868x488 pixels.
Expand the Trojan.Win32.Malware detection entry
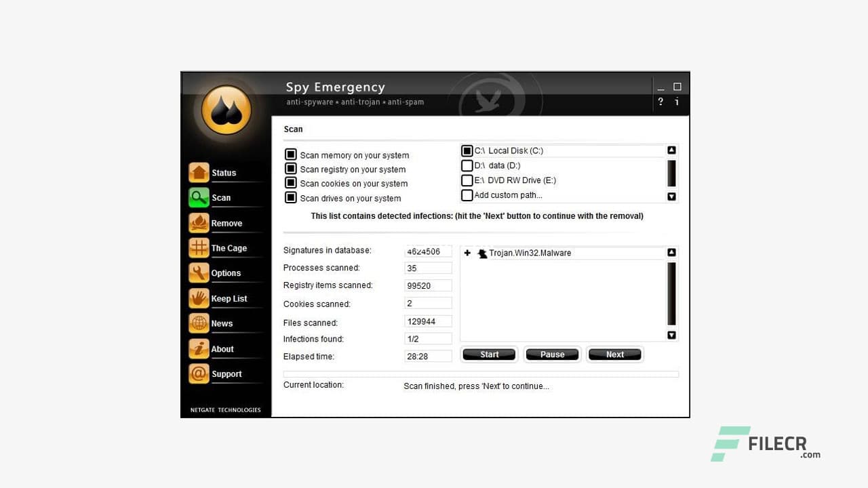coord(467,253)
